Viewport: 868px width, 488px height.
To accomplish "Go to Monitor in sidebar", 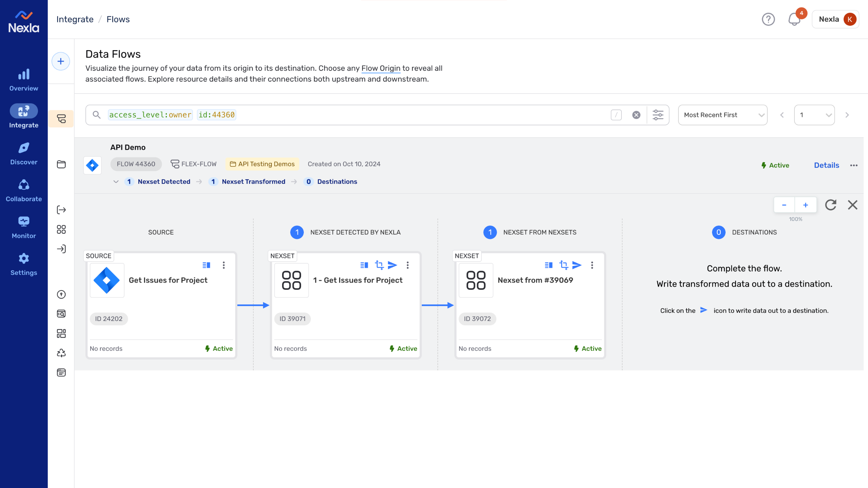I will click(x=24, y=227).
